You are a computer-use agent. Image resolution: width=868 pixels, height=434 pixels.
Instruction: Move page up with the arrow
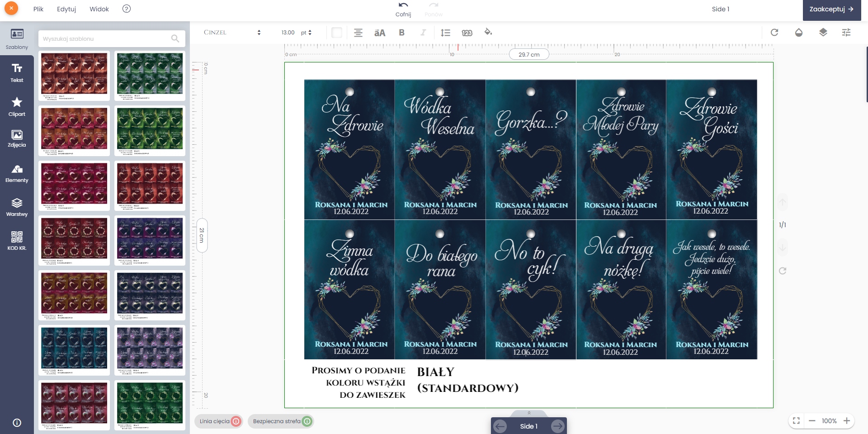783,202
